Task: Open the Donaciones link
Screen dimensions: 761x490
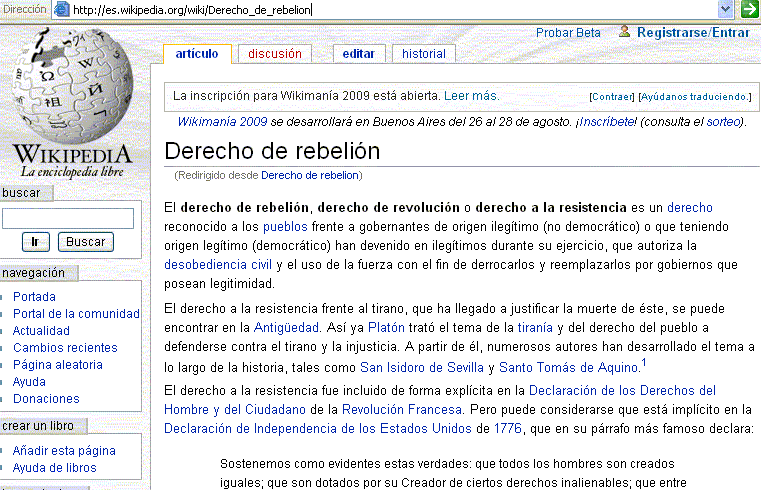Action: point(46,398)
